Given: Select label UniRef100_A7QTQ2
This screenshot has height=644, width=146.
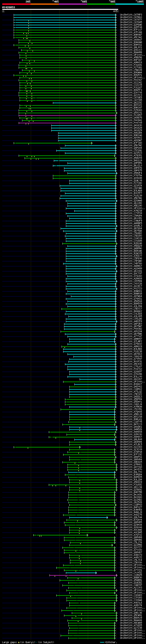Looking at the screenshot, I should click(131, 535).
